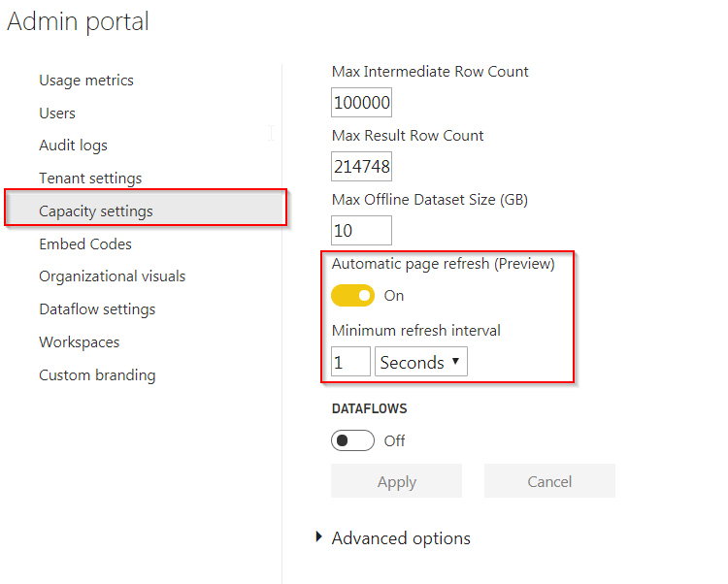
Task: Open Usage metrics in the sidebar
Action: (86, 81)
